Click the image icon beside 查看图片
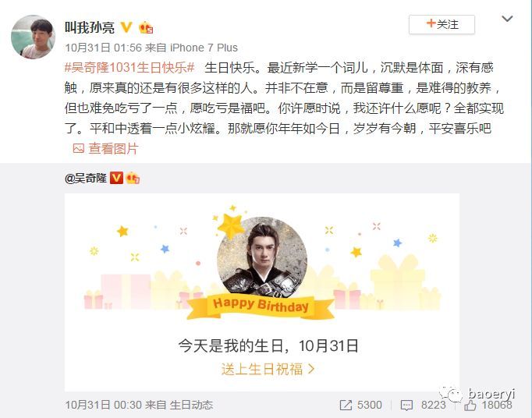This screenshot has width=532, height=418. click(x=78, y=148)
